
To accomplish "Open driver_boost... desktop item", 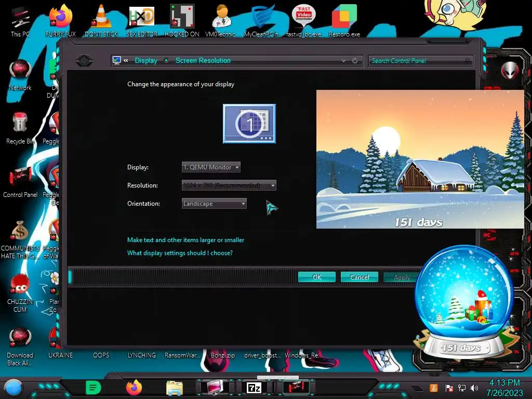I will coord(263,355).
